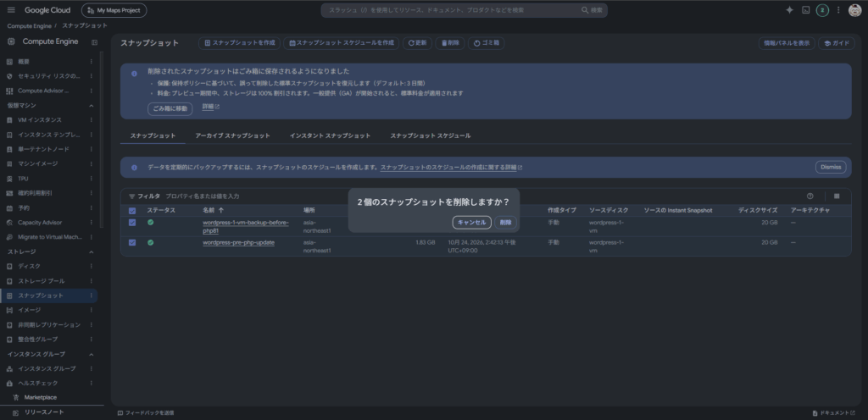
Task: Confirm 削除 in the dialog
Action: (x=505, y=222)
